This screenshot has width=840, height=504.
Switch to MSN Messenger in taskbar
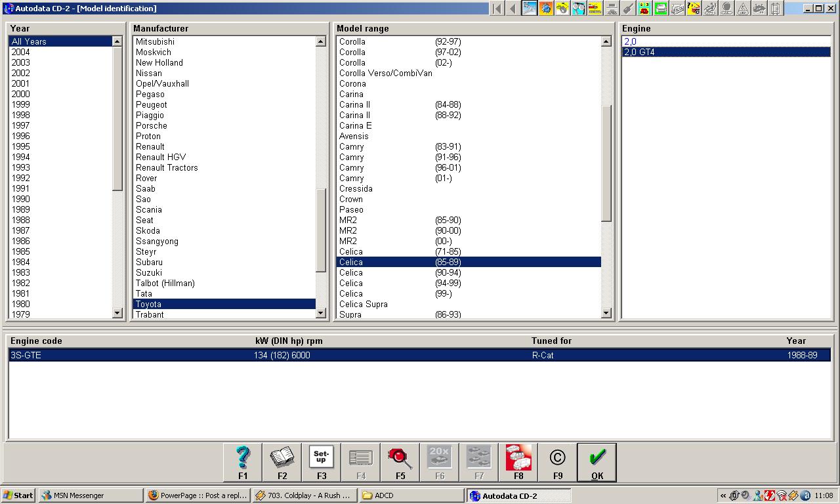[91, 495]
